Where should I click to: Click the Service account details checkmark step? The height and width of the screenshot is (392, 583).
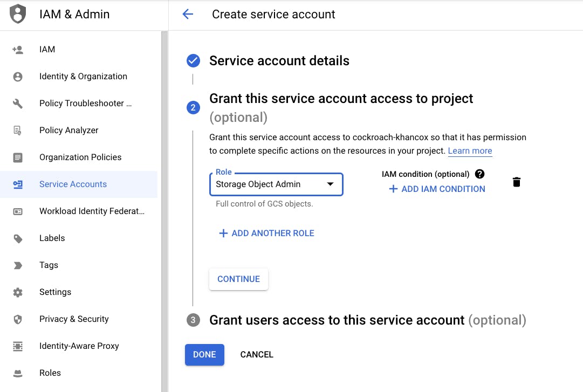pyautogui.click(x=193, y=60)
